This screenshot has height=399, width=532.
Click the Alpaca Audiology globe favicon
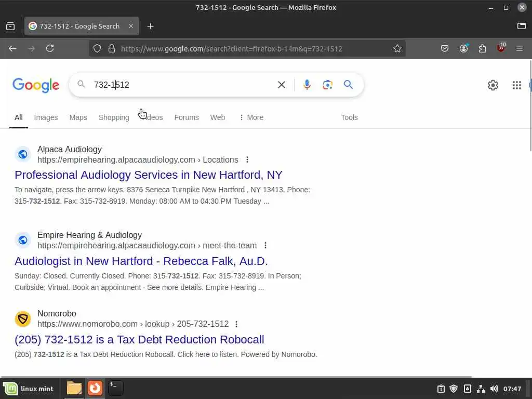23,154
